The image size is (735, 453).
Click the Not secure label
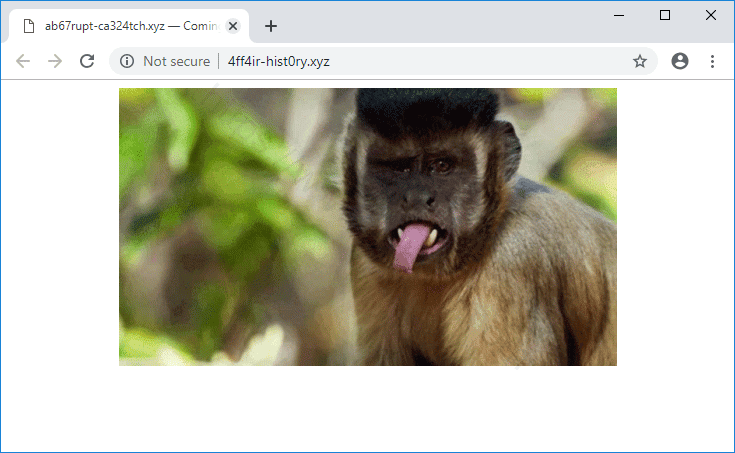click(177, 61)
